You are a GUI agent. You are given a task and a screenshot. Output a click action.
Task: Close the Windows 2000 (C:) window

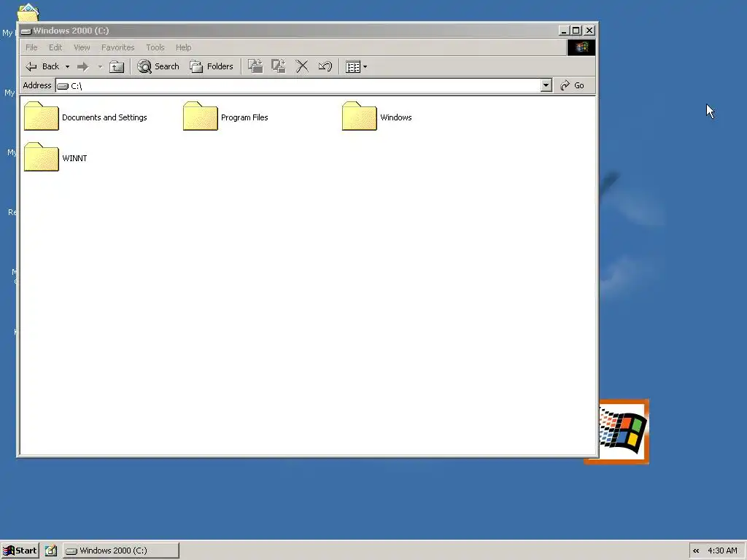click(x=589, y=31)
